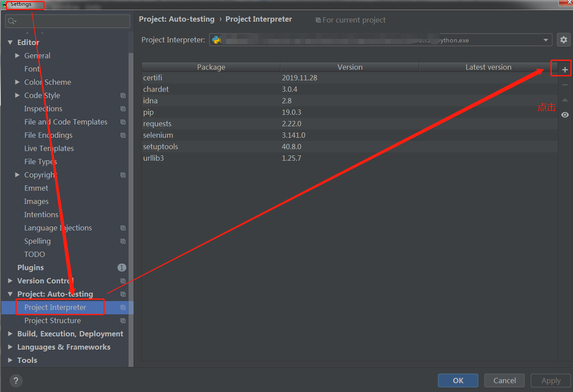573x392 pixels.
Task: Open the Font settings page
Action: 32,69
